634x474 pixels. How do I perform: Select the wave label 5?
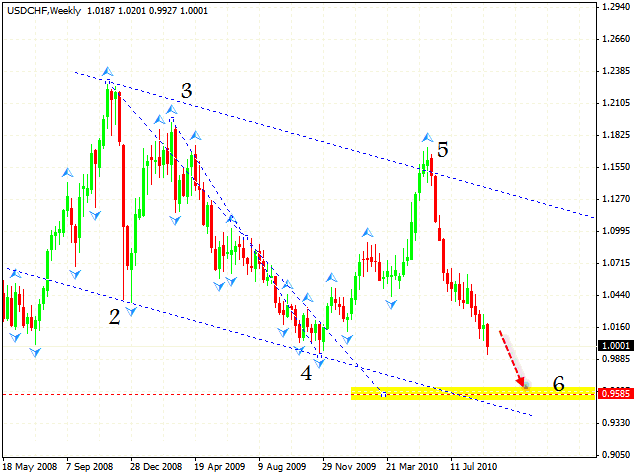coord(443,150)
